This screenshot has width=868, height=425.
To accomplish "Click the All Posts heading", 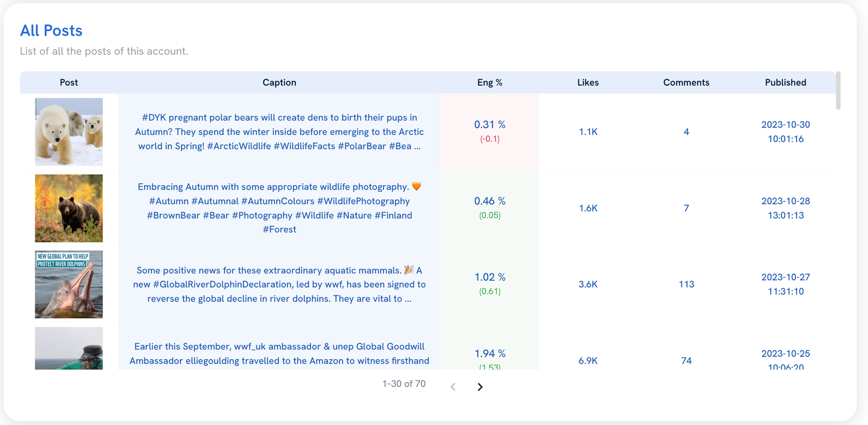I will (52, 31).
